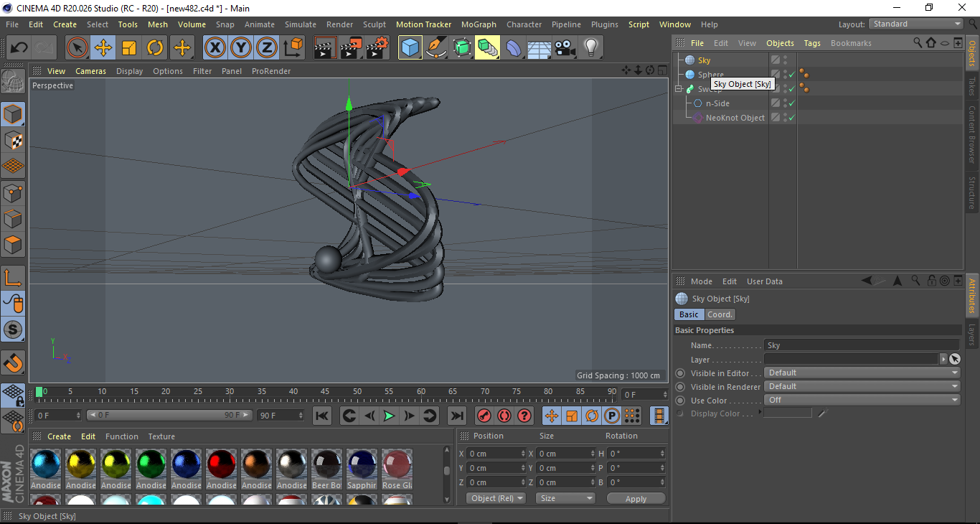
Task: Activate the Move tool
Action: pyautogui.click(x=103, y=48)
